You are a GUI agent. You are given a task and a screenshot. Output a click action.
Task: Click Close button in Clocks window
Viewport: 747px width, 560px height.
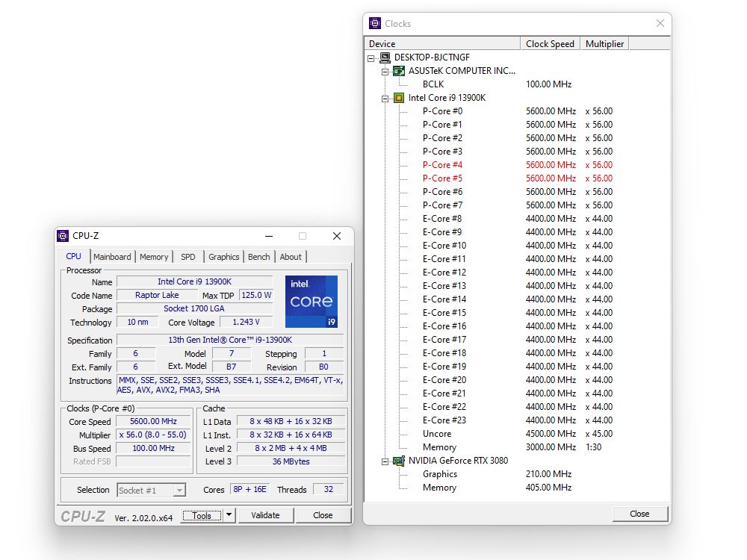click(640, 514)
